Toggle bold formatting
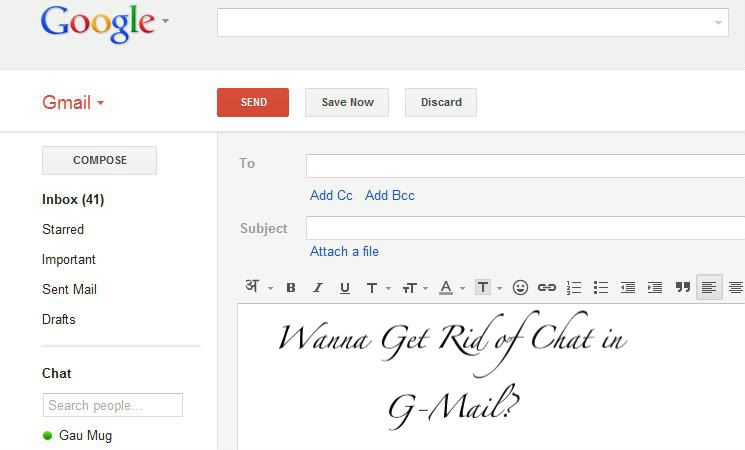Image resolution: width=745 pixels, height=450 pixels. click(291, 287)
